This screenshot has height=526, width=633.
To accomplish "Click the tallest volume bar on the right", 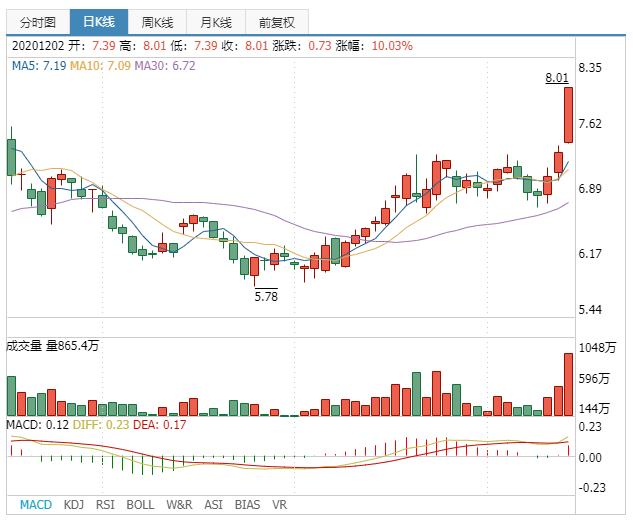I will tap(568, 385).
